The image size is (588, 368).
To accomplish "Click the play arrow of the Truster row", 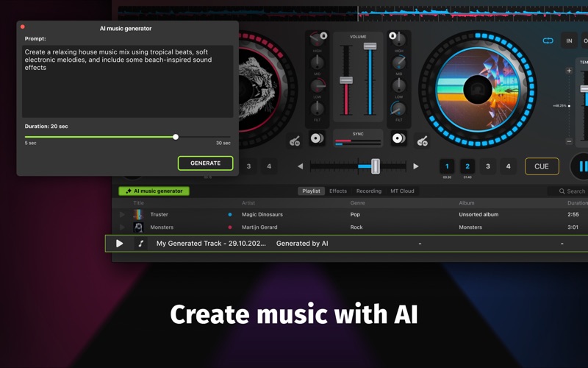I will click(122, 214).
